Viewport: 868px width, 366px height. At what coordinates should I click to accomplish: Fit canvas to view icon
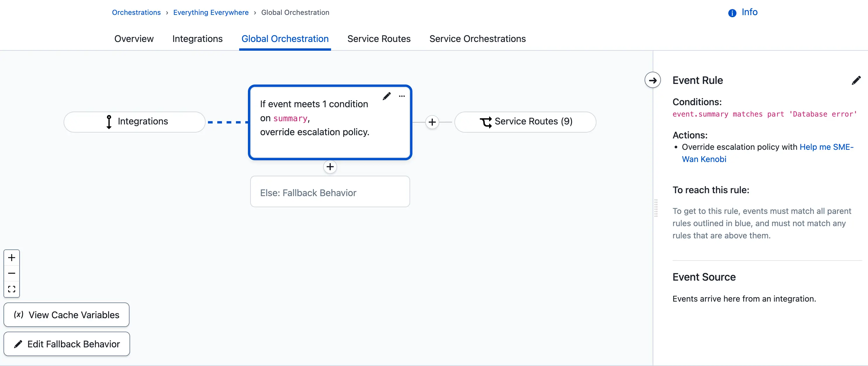[11, 289]
